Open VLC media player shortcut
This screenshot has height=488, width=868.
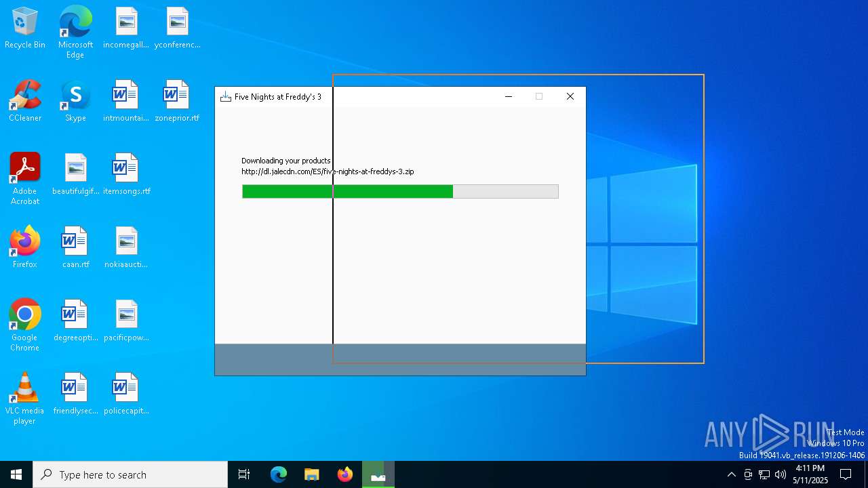click(25, 399)
